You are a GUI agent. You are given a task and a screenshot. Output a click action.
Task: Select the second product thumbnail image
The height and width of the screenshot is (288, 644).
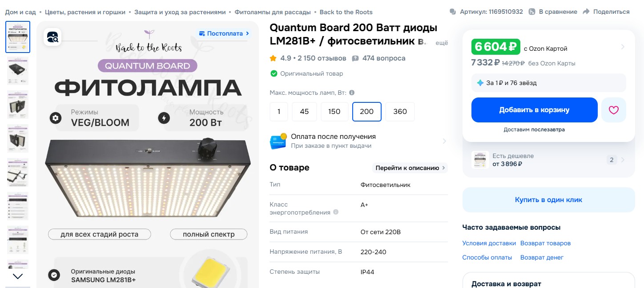pos(18,71)
